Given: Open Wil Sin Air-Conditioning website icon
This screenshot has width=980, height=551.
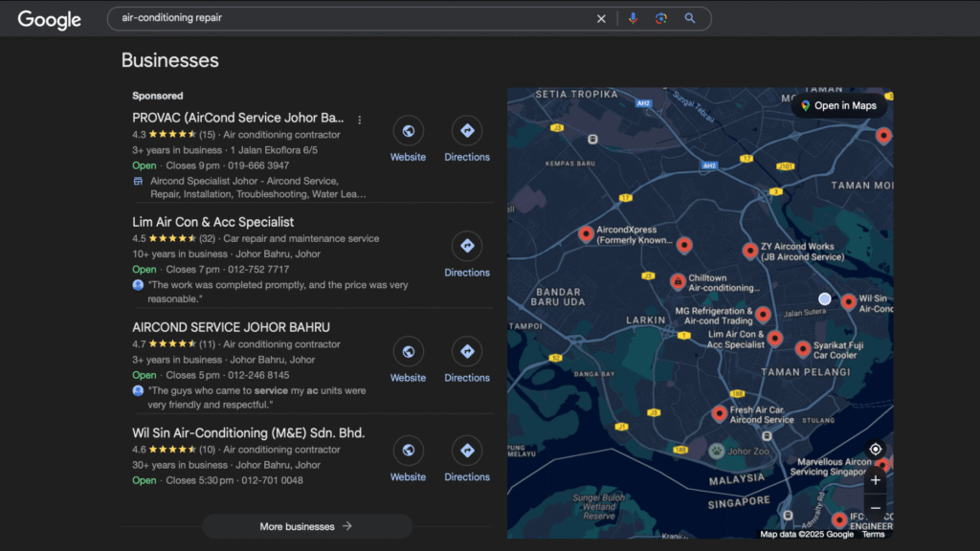Looking at the screenshot, I should point(408,451).
